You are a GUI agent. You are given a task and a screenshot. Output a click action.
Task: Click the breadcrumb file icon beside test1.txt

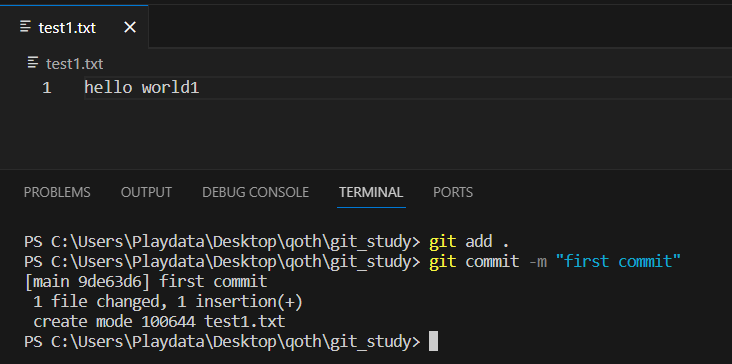[33, 63]
